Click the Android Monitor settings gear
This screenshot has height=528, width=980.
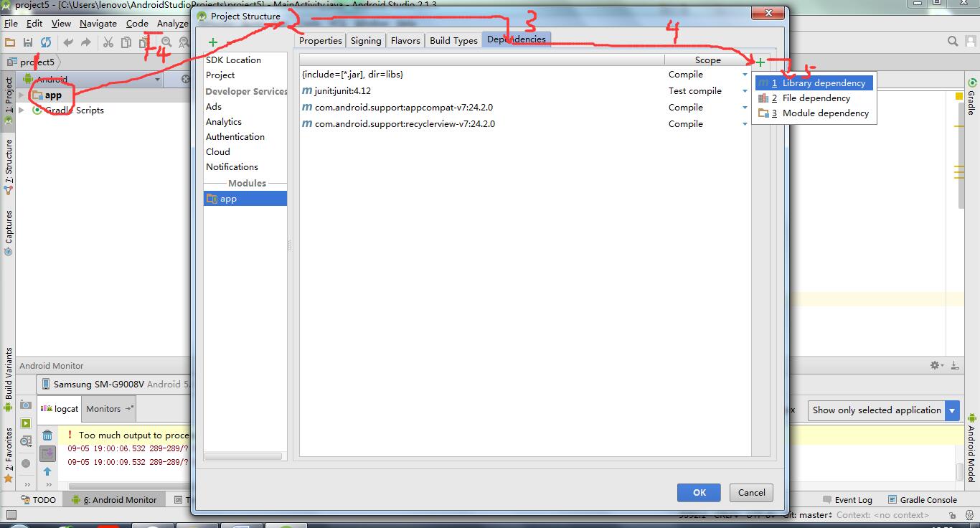click(x=936, y=365)
